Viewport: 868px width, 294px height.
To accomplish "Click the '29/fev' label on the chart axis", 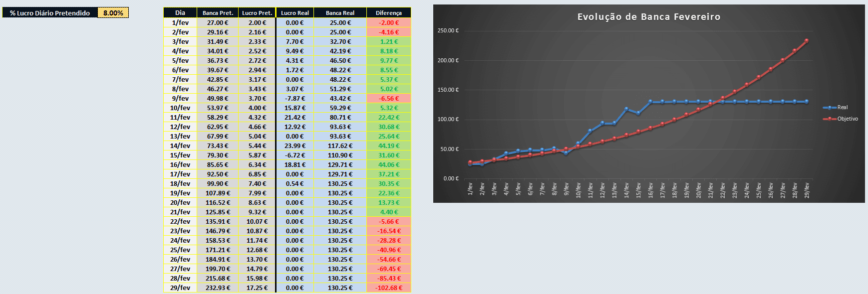I will [x=807, y=190].
